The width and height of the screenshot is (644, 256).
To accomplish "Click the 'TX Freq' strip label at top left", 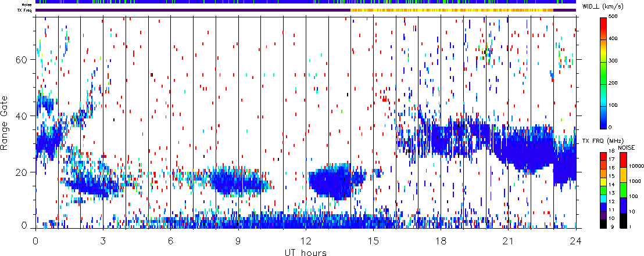I will click(x=26, y=10).
